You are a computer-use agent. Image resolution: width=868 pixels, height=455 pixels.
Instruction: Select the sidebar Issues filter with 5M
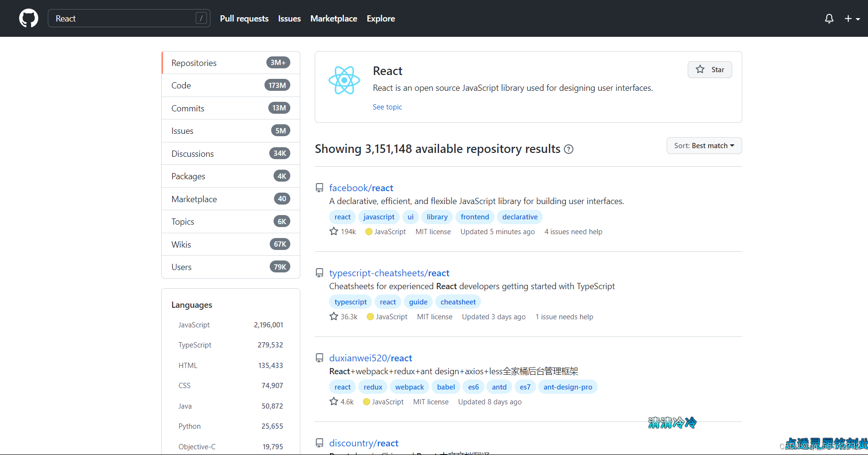(x=231, y=131)
